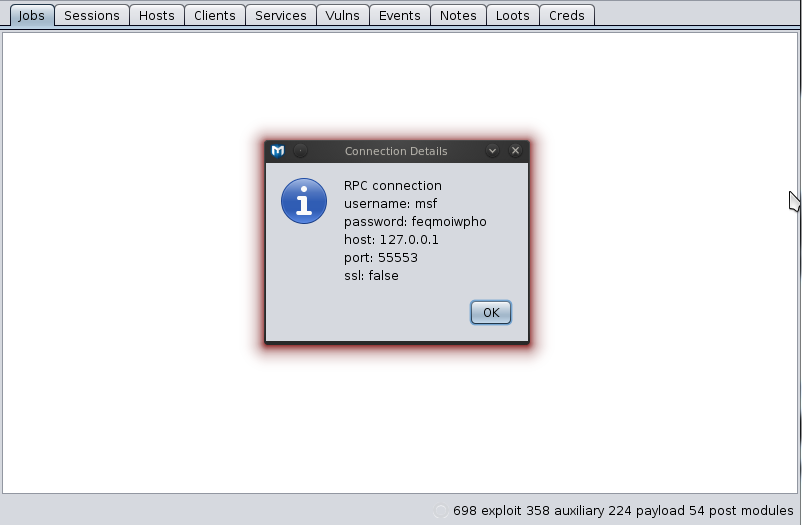
Task: Click the password line in the dialog
Action: [x=415, y=222]
